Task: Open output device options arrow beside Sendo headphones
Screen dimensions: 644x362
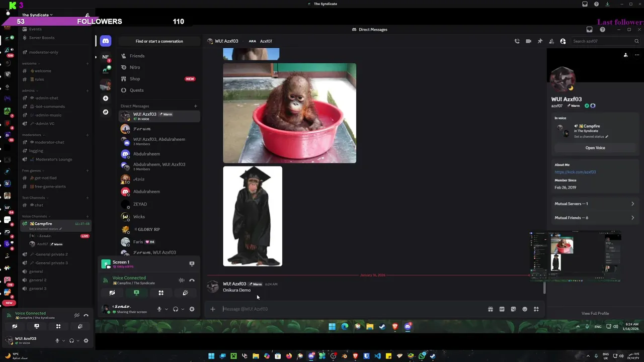Action: (x=183, y=309)
